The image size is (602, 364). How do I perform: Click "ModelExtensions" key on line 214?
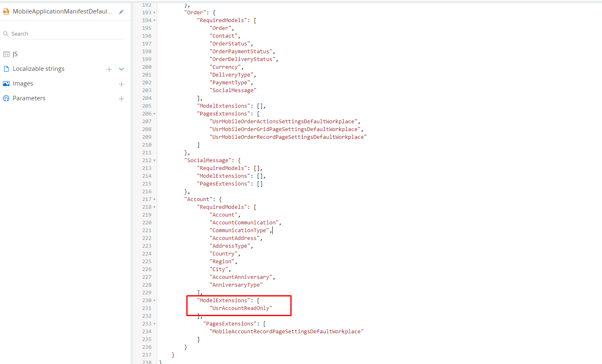224,176
